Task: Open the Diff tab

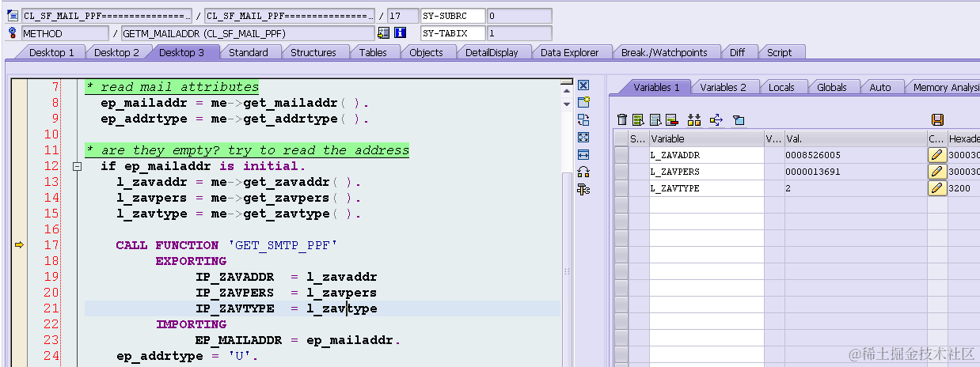Action: click(x=737, y=52)
